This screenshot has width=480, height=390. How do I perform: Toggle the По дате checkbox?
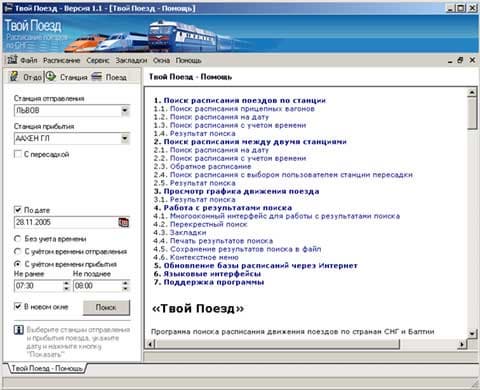coord(18,210)
